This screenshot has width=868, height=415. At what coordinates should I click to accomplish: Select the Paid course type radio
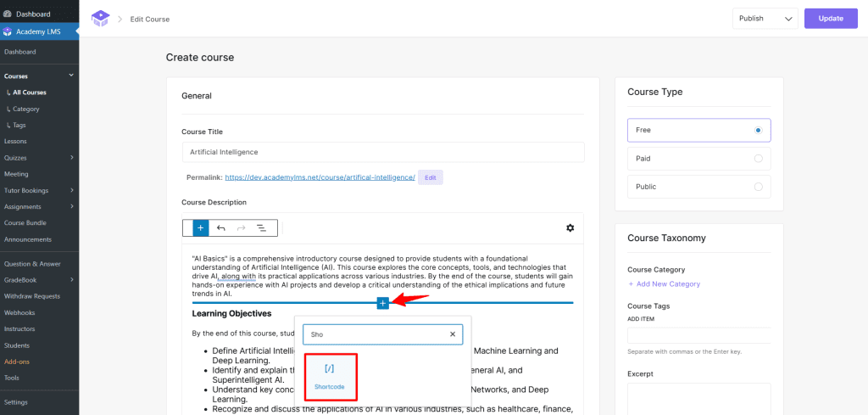(758, 158)
